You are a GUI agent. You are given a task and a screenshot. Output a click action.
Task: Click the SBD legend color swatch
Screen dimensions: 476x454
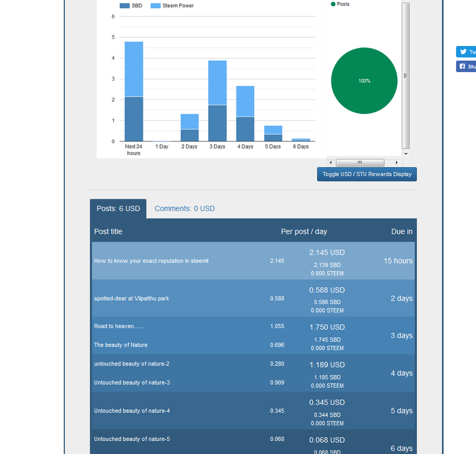[x=124, y=6]
